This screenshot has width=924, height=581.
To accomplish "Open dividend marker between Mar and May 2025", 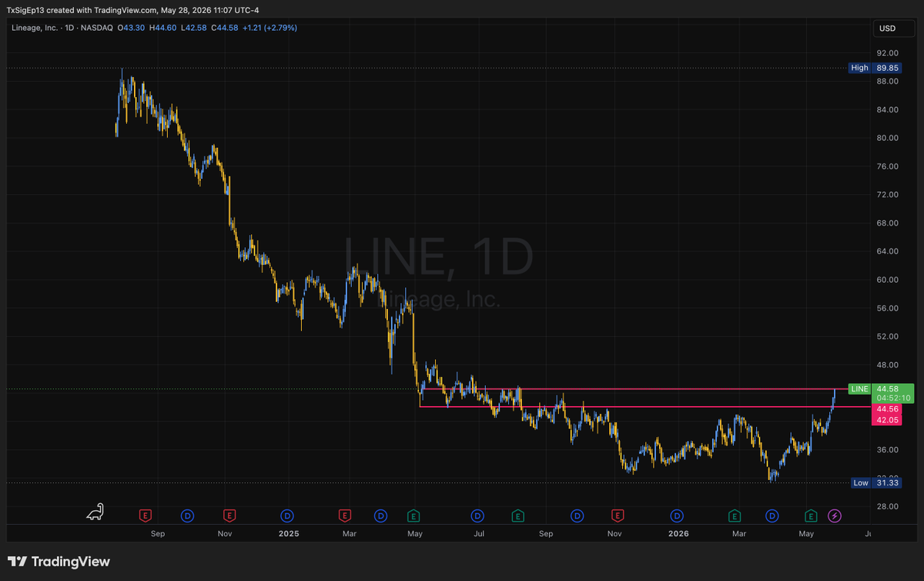I will (x=380, y=515).
